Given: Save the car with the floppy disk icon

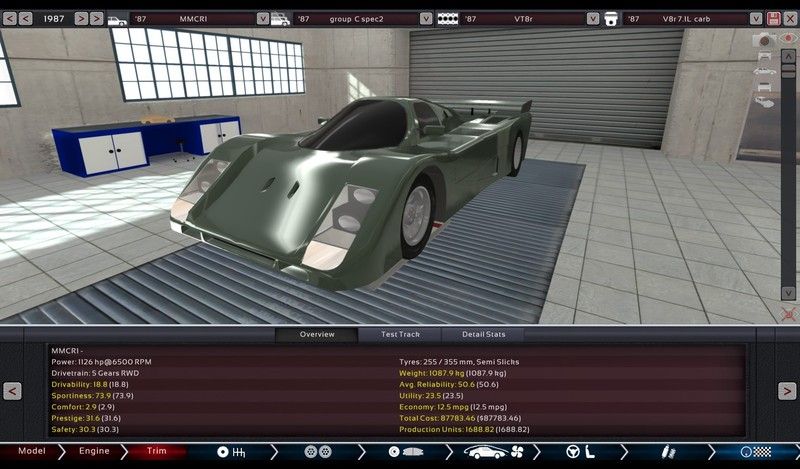Looking at the screenshot, I should click(x=773, y=19).
